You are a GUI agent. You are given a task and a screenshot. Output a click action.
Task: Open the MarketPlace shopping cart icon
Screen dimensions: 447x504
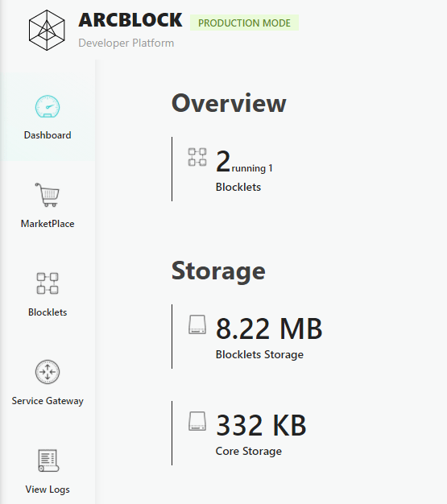tap(48, 195)
